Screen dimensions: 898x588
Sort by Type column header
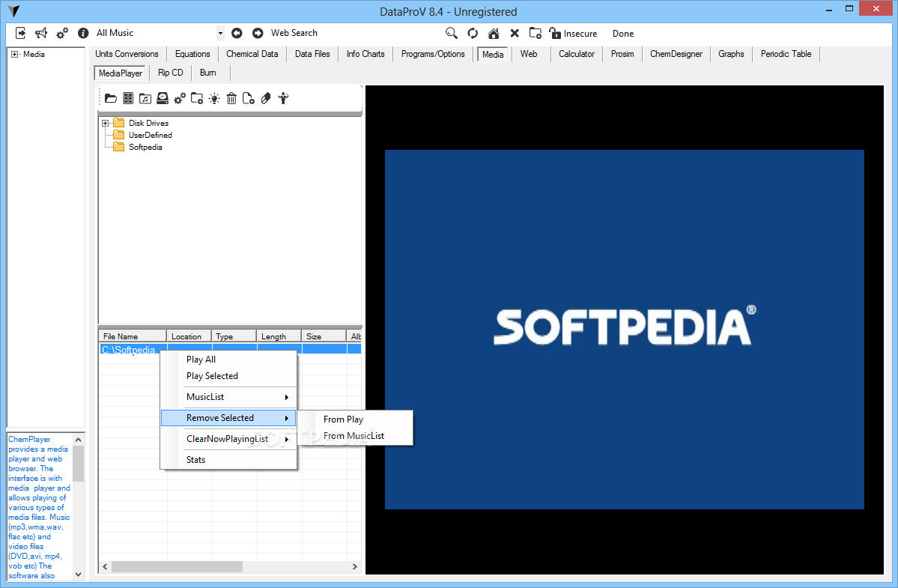pos(234,336)
